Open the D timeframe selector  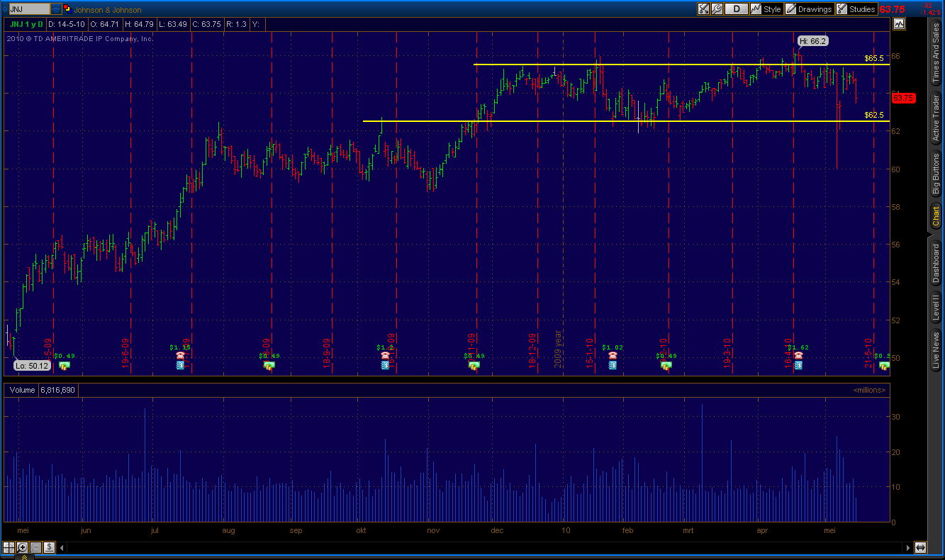coord(736,9)
